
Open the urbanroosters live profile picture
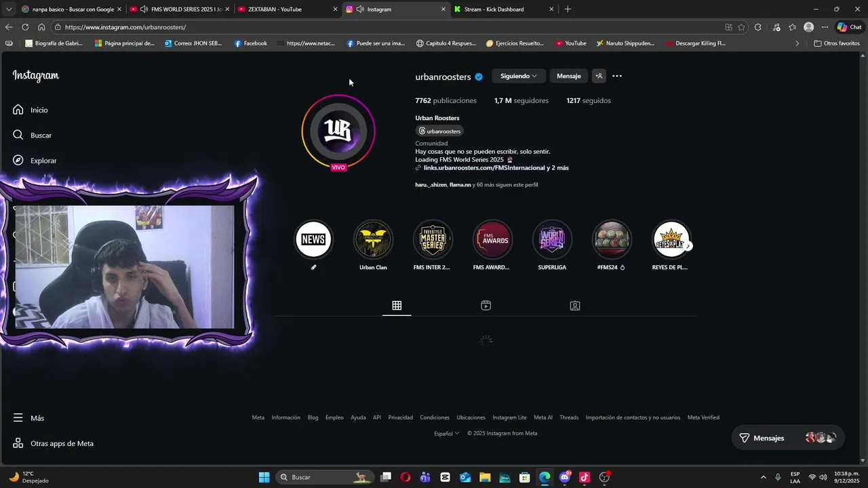(x=338, y=131)
